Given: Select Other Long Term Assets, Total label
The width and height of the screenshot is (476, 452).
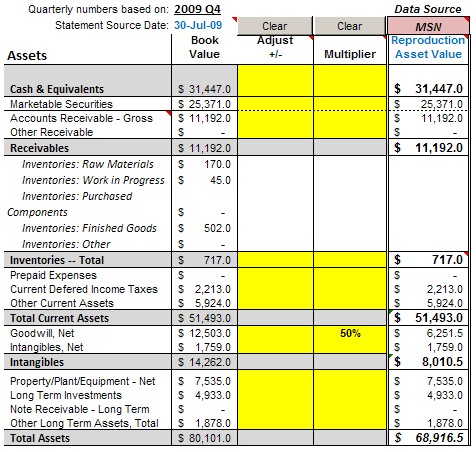Looking at the screenshot, I should point(84,423).
